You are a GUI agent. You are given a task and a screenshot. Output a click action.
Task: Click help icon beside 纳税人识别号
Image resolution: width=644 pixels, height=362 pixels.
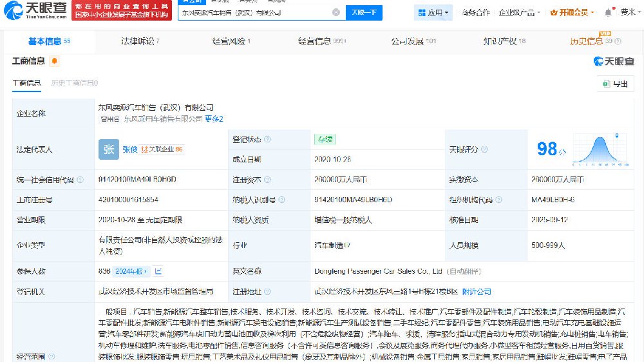[282, 200]
